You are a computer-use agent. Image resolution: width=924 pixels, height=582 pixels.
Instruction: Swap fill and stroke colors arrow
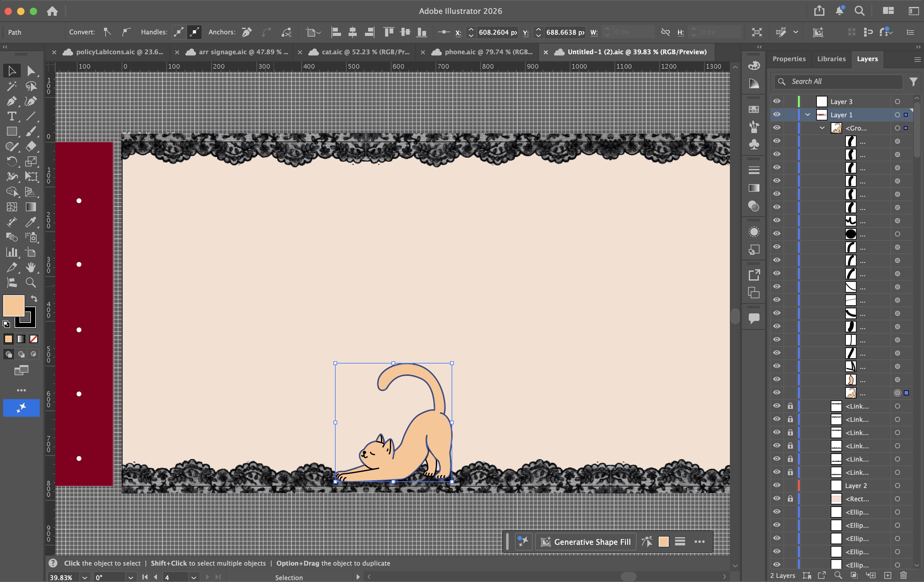(34, 299)
